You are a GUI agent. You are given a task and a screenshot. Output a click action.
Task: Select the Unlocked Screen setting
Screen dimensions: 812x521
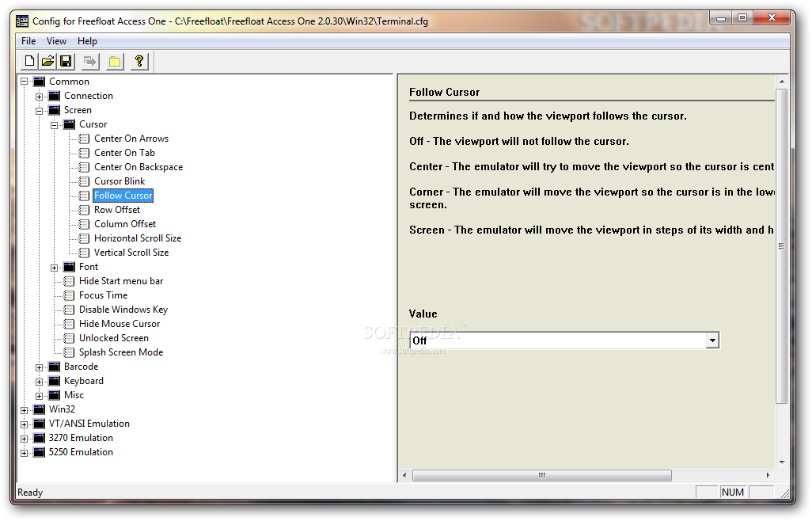[114, 338]
